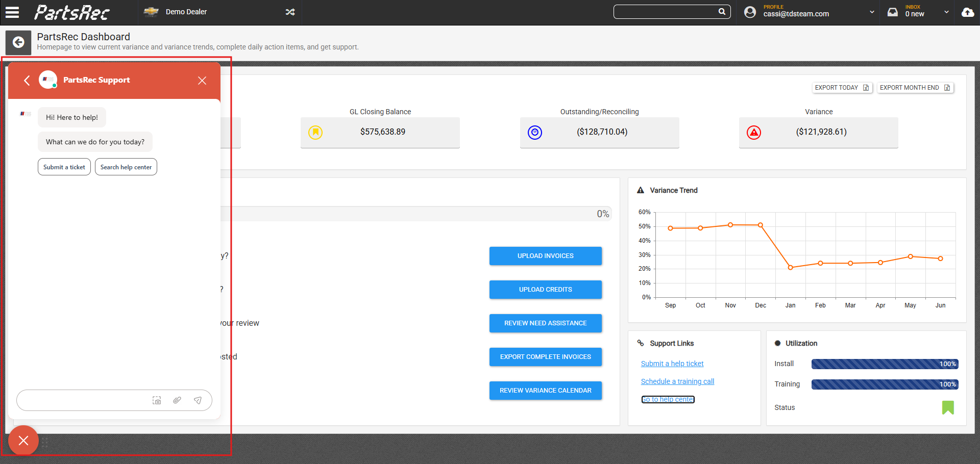Click the search magnifier icon
The width and height of the screenshot is (980, 464).
722,11
